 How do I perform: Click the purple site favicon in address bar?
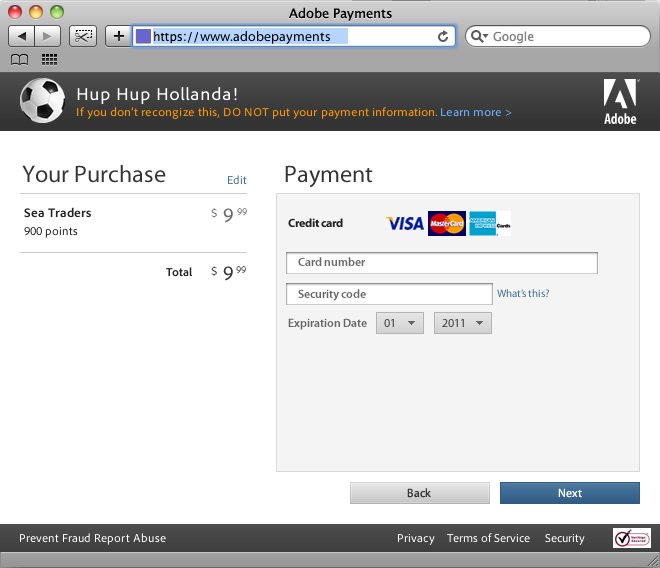point(143,36)
